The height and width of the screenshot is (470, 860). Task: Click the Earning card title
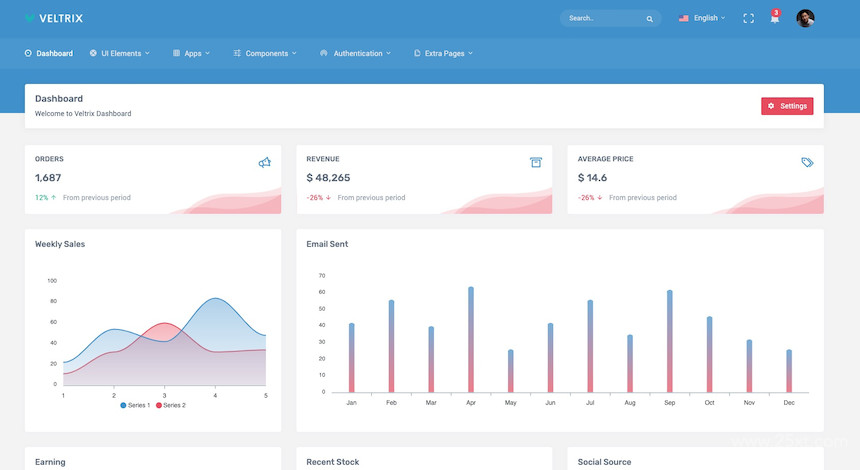coord(50,462)
